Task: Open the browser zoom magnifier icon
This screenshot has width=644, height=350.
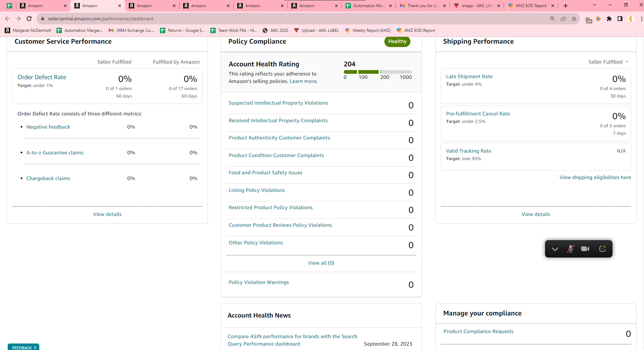Action: coord(552,19)
